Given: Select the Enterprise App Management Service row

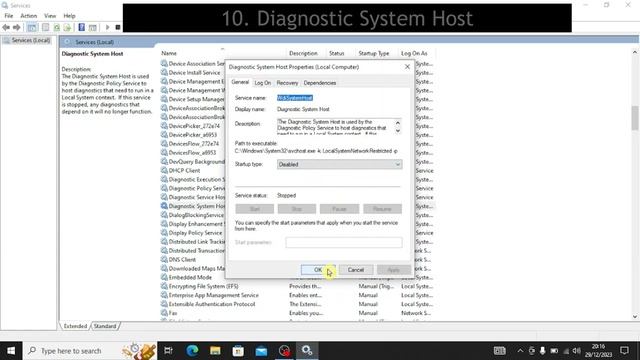Looking at the screenshot, I should [x=297, y=295].
